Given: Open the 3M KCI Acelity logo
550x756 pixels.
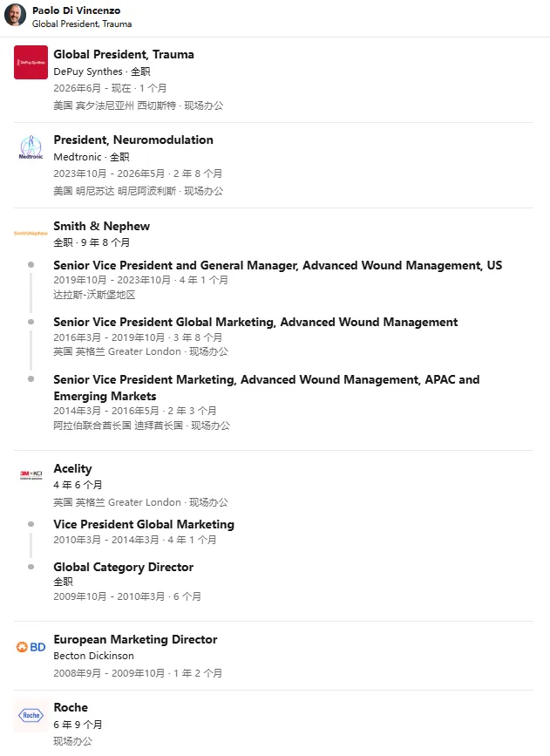Looking at the screenshot, I should 31,475.
